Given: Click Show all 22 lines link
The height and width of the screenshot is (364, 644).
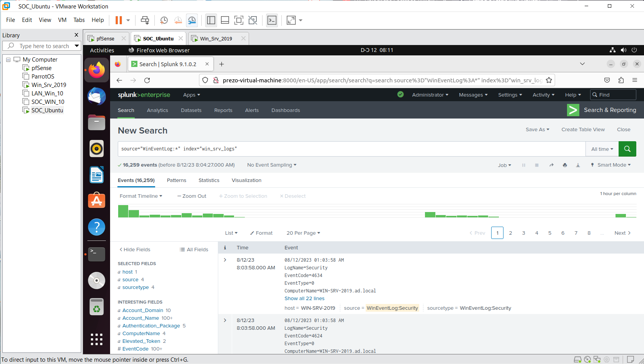Looking at the screenshot, I should (304, 299).
